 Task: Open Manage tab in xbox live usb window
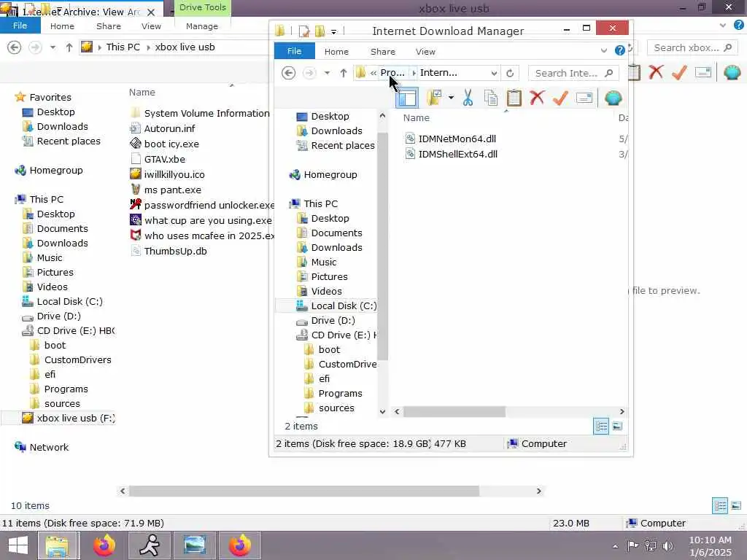202,26
